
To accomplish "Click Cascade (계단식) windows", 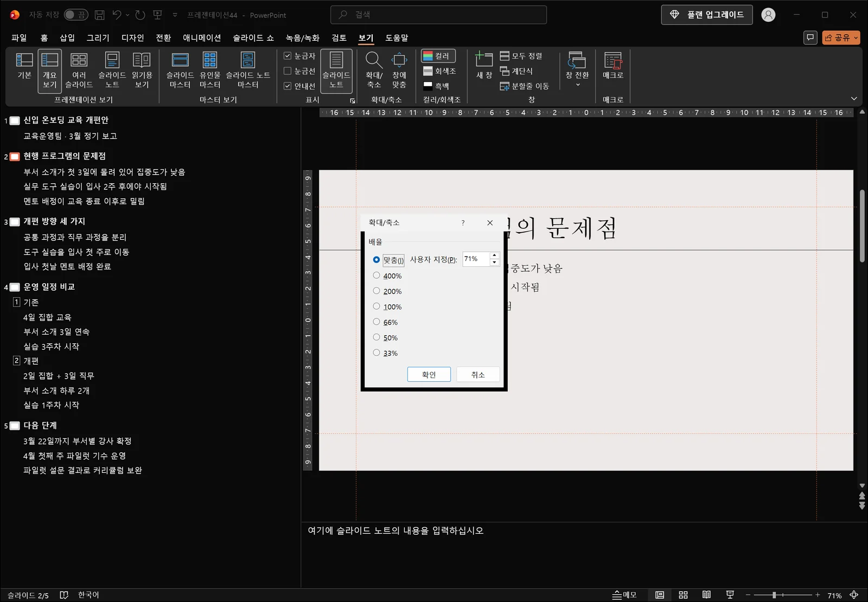I will click(516, 71).
